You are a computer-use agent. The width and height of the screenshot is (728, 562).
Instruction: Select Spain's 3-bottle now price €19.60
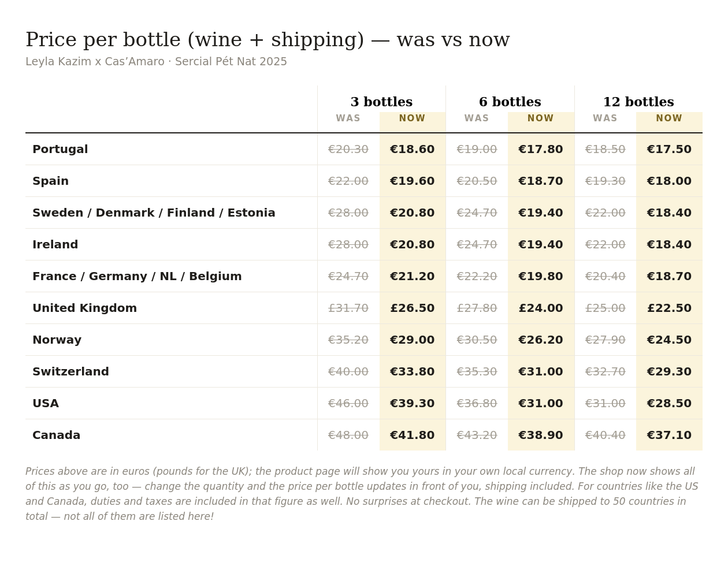coord(412,181)
